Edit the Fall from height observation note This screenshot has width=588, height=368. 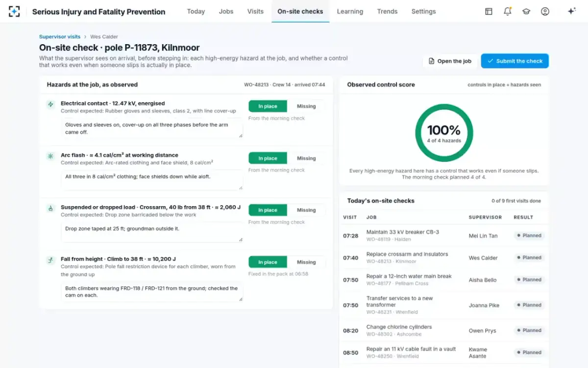[152, 292]
